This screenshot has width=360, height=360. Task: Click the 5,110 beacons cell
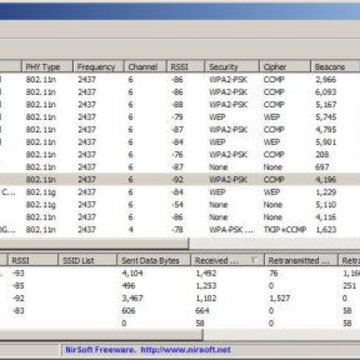(326, 205)
